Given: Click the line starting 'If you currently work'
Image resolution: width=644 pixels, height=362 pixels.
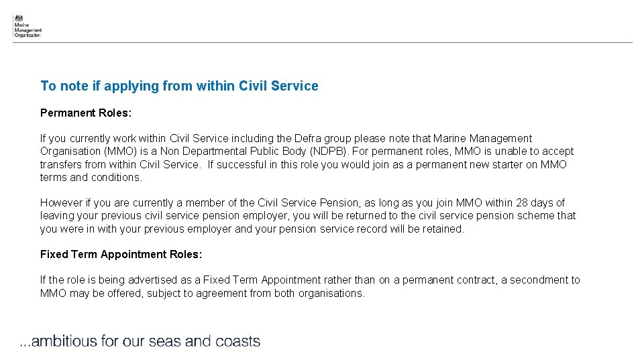Looking at the screenshot, I should pyautogui.click(x=286, y=139).
